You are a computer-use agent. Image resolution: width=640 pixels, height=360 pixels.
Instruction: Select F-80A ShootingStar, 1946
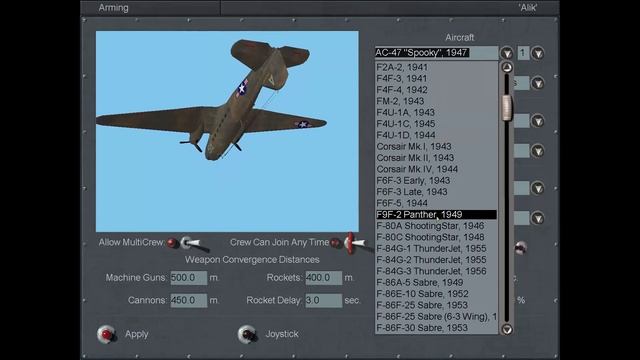(x=436, y=226)
